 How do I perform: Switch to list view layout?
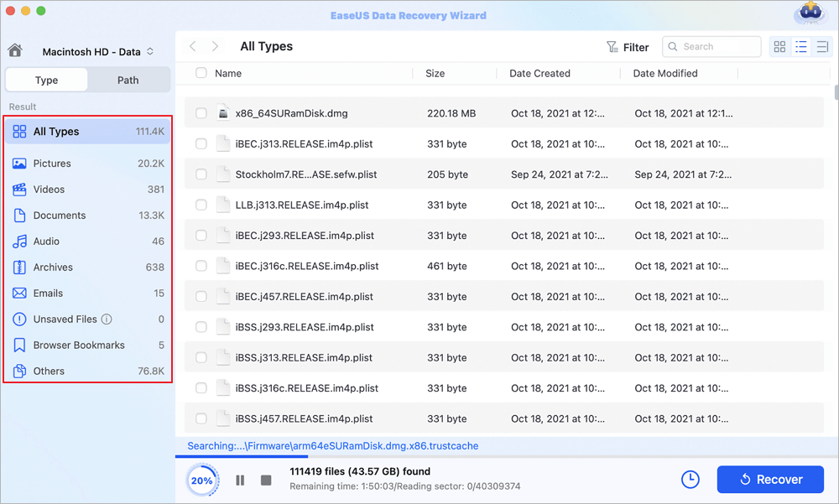[801, 47]
